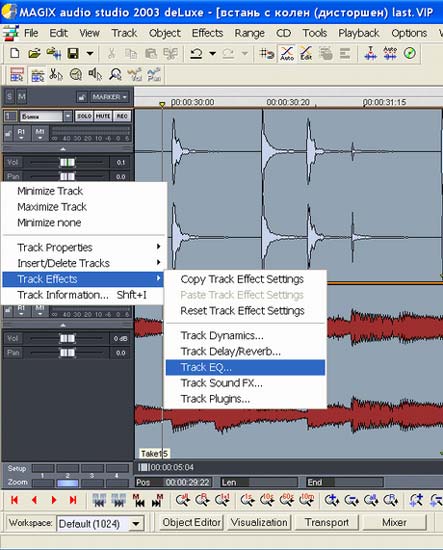Zoom to 10s view icon

point(267,500)
